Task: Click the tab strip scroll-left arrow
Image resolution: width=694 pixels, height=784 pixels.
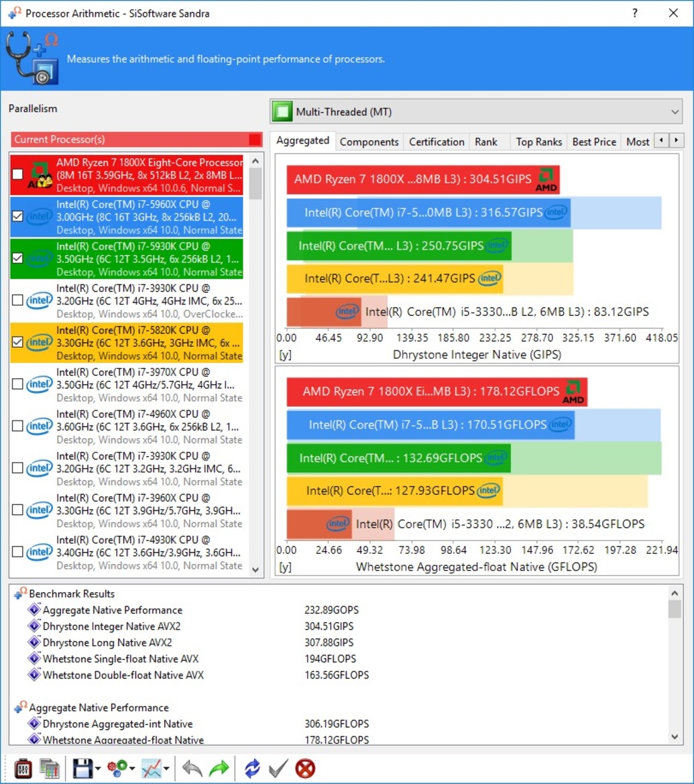Action: (662, 140)
